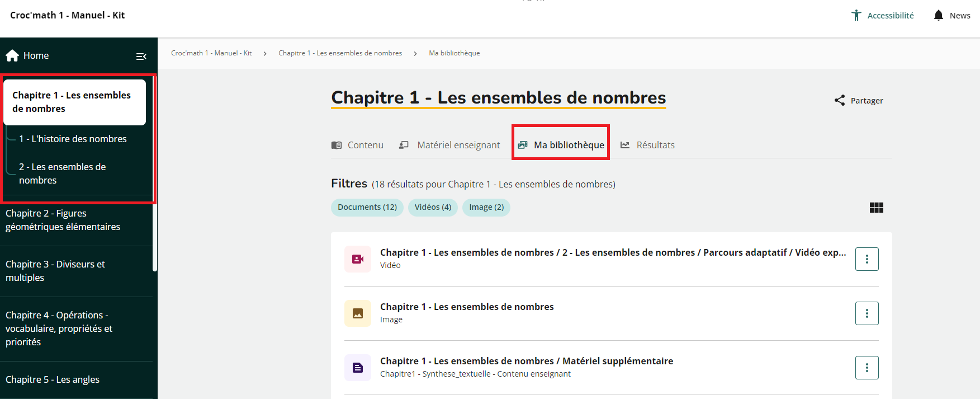
Task: Toggle the Image (2) filter
Action: pyautogui.click(x=486, y=207)
